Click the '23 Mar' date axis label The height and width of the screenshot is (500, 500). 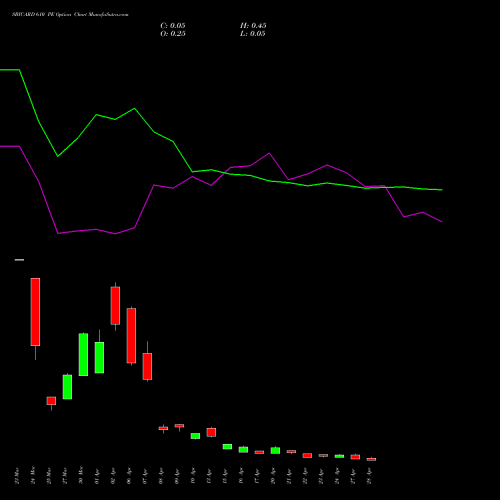pos(17,476)
